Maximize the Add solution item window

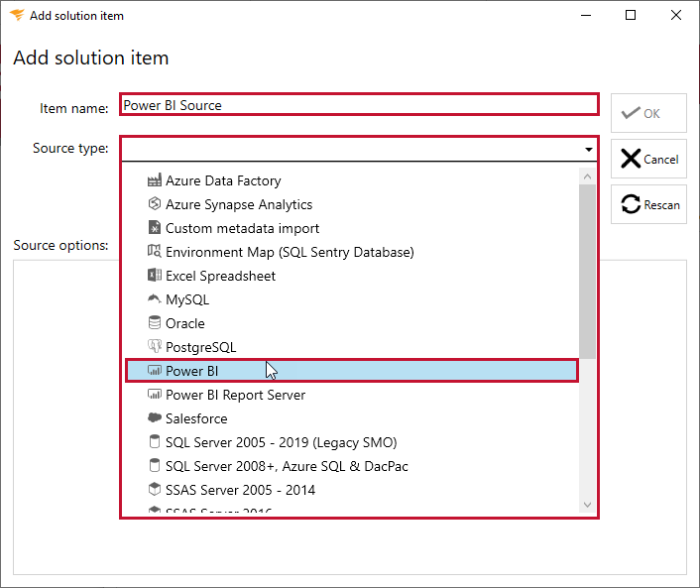[x=631, y=15]
